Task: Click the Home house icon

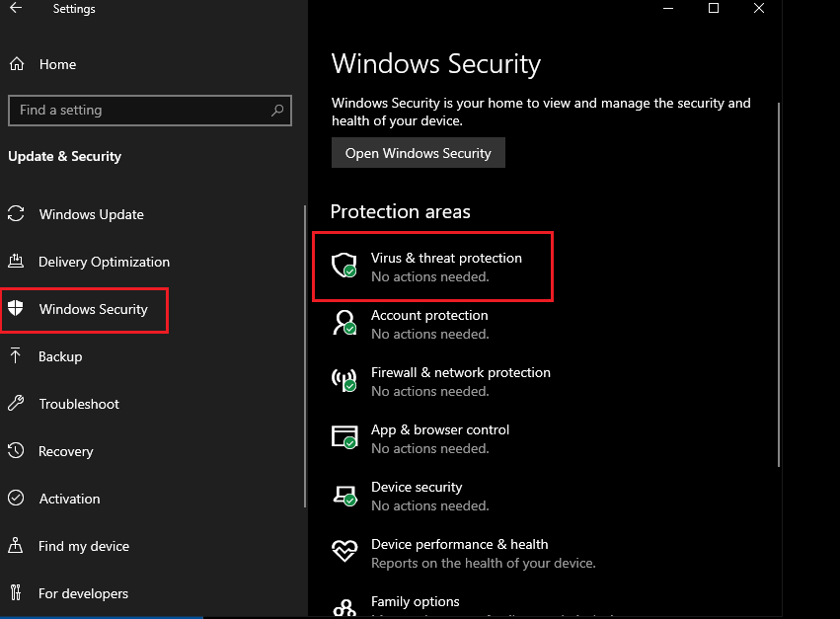Action: (x=17, y=64)
